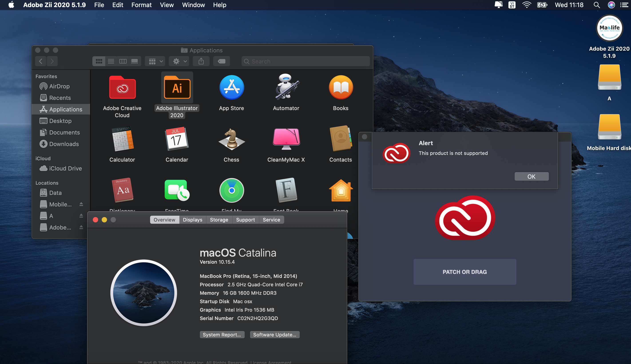Switch Finder to list view
631x364 pixels.
111,61
